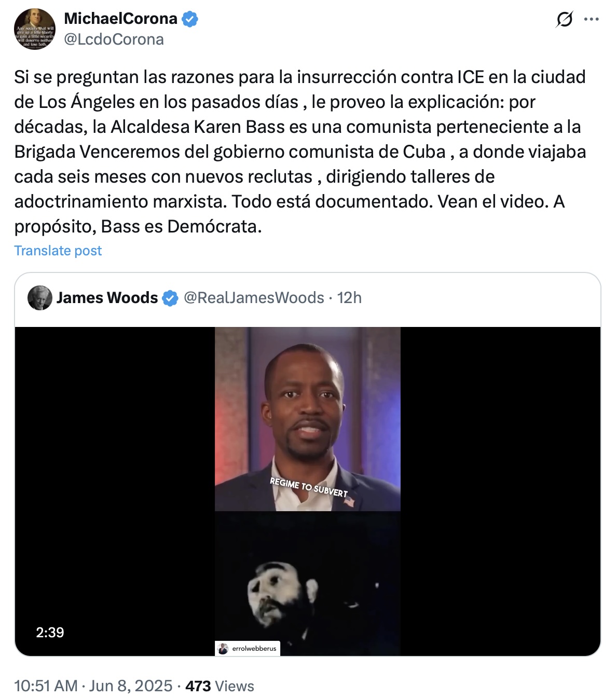
Task: Click the errolwebberus watermark avatar
Action: [x=223, y=649]
